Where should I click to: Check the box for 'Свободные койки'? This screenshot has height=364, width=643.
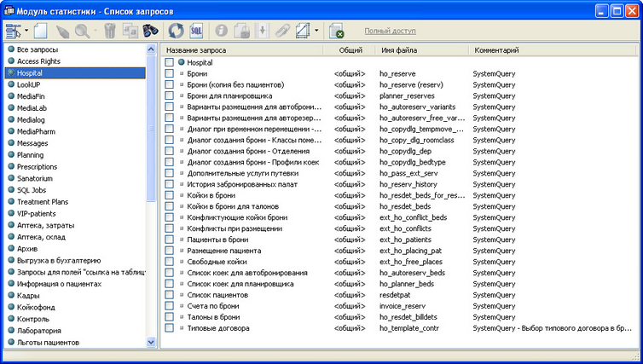[x=169, y=262]
